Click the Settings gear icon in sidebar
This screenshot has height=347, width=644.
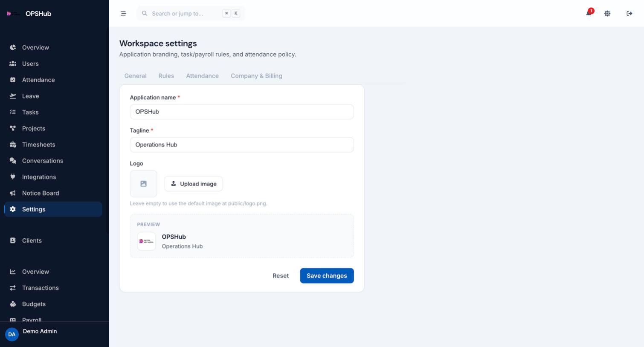[x=13, y=209]
